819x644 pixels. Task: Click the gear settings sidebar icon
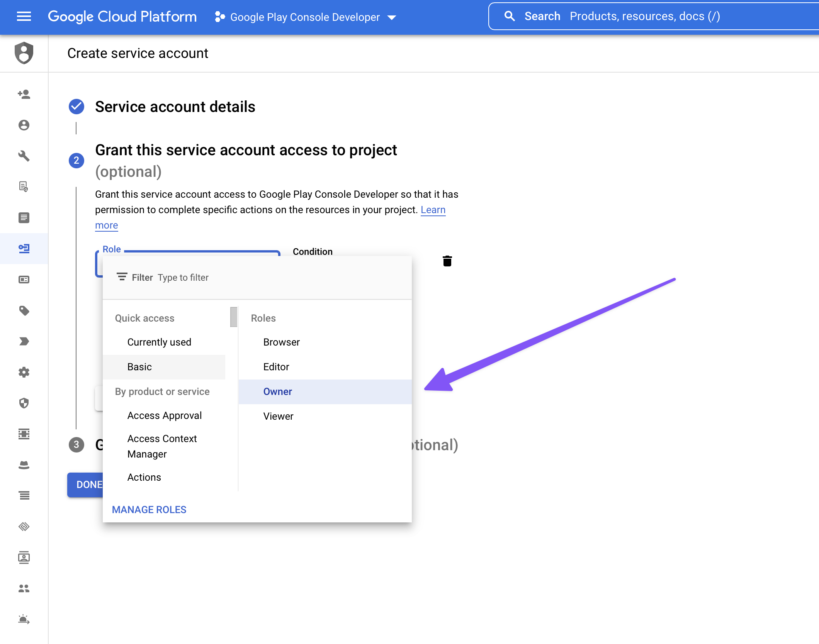pos(24,372)
